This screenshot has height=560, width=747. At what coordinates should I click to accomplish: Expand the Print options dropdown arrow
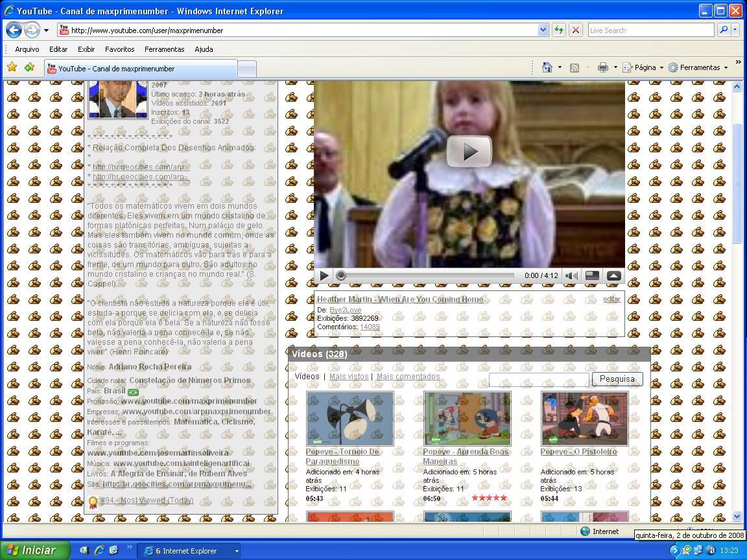coord(615,67)
